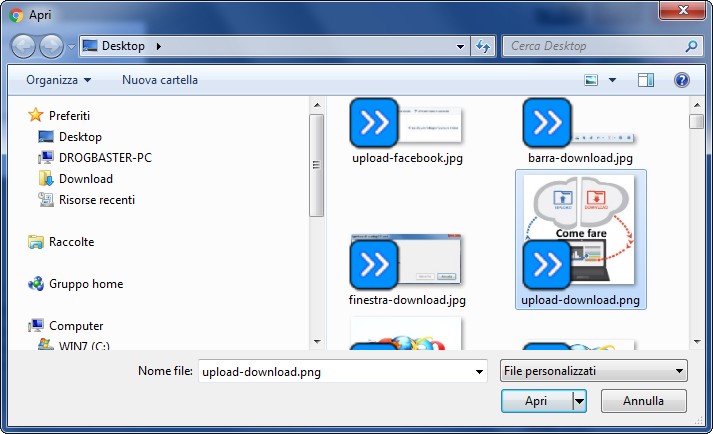This screenshot has height=434, width=713.
Task: Click the Risorse recenti icon
Action: pos(45,199)
